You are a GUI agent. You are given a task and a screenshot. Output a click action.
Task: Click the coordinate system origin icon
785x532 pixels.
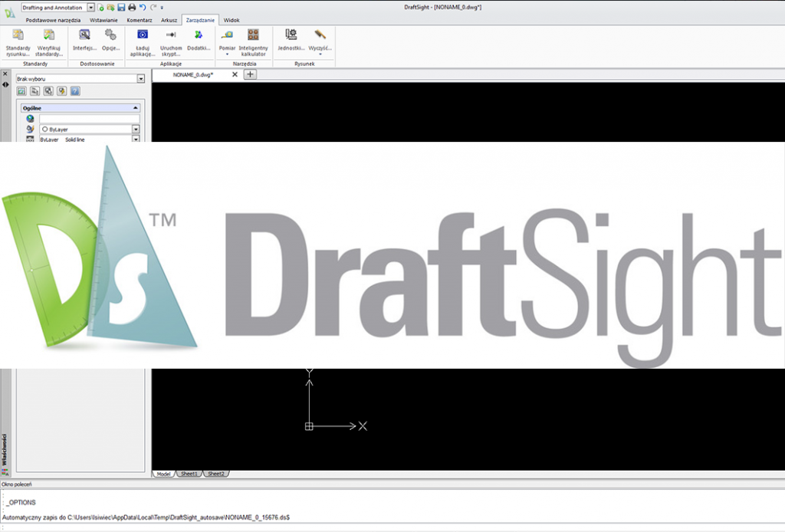(x=309, y=426)
